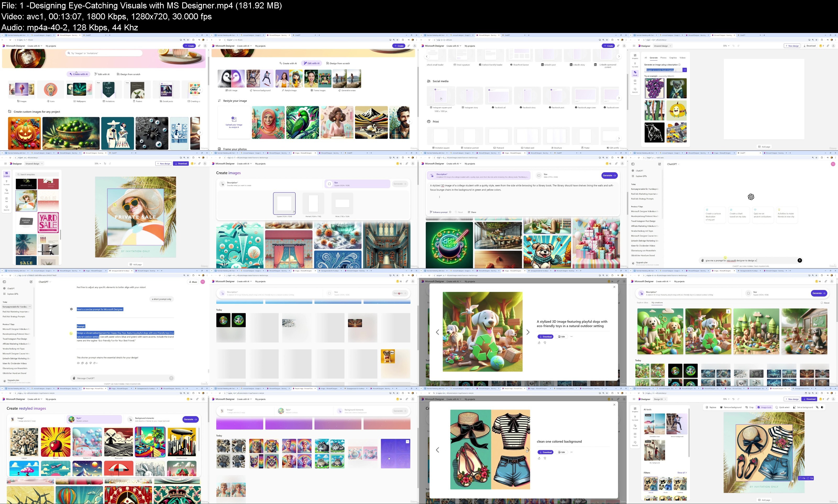
Task: Choose the Cubism restyle style thumbnail
Action: [x=24, y=442]
